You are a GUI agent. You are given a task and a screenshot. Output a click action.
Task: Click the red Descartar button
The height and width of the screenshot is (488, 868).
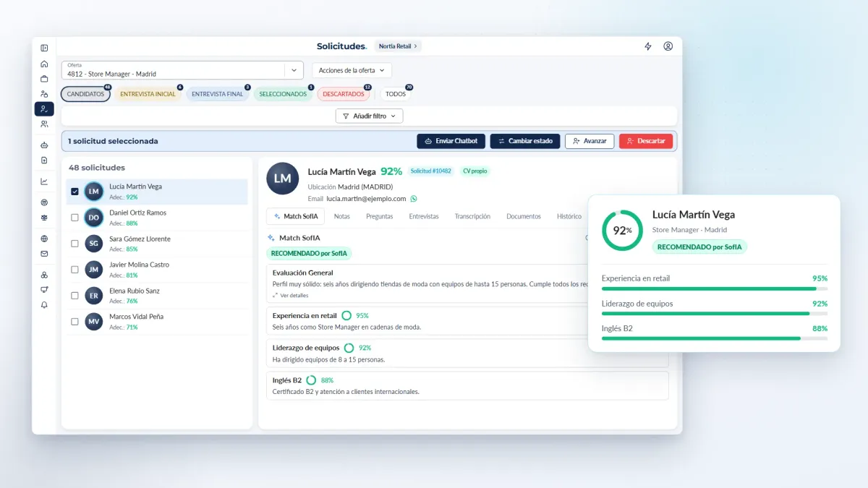[x=646, y=141]
